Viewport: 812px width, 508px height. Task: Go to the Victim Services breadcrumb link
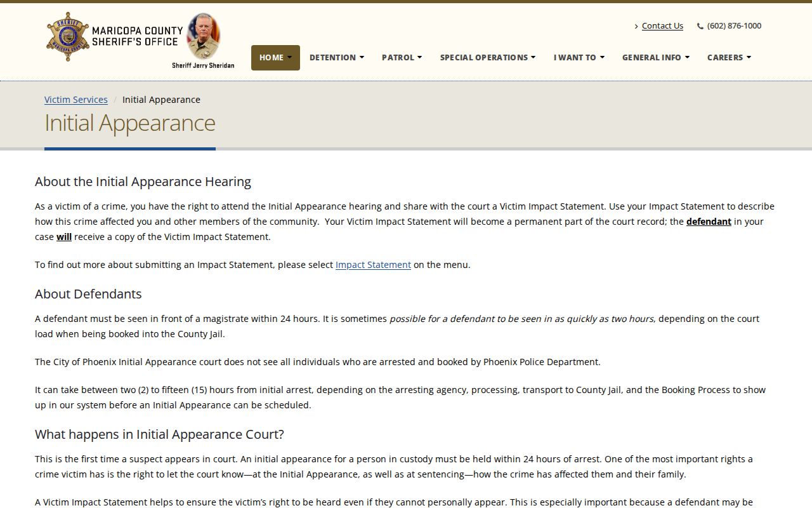coord(76,100)
